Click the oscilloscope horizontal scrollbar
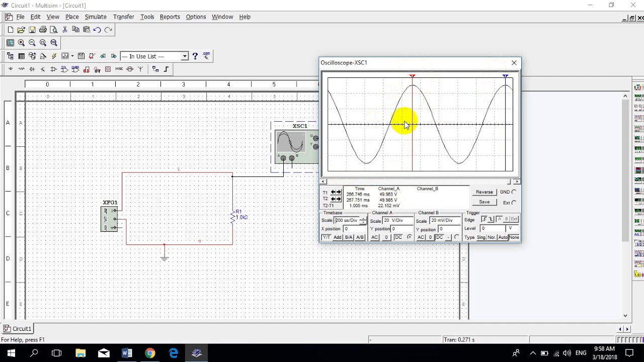 pos(420,182)
